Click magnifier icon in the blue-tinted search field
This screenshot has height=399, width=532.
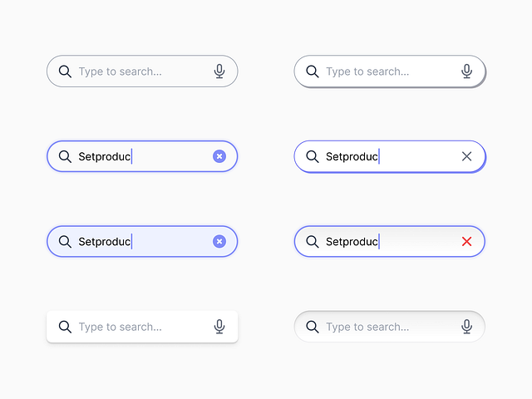click(x=65, y=242)
